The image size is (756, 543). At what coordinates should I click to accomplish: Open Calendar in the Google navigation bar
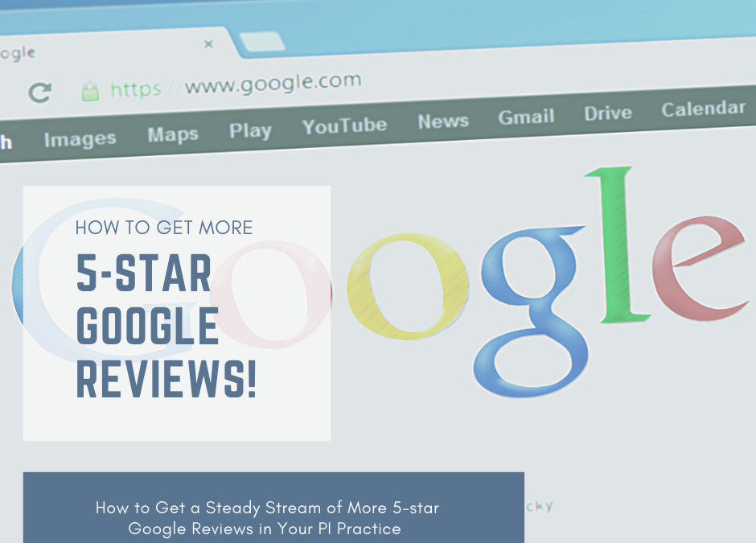[704, 109]
